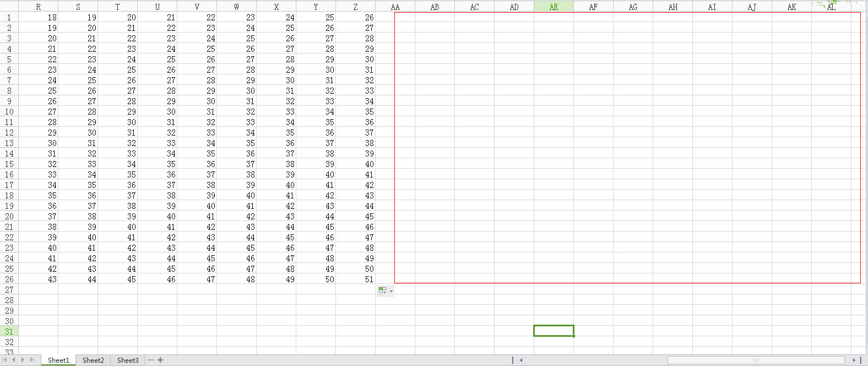Click the horizontal scrollbar thumb

(756, 360)
